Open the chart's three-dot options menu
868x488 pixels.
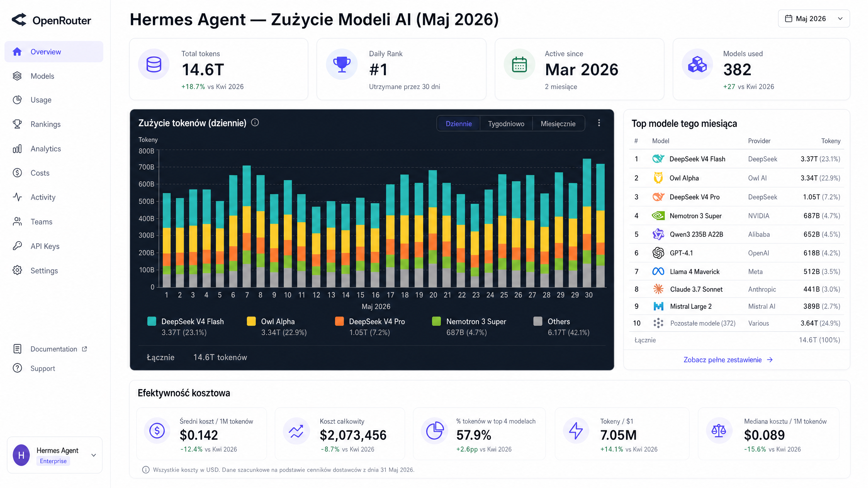(x=599, y=123)
